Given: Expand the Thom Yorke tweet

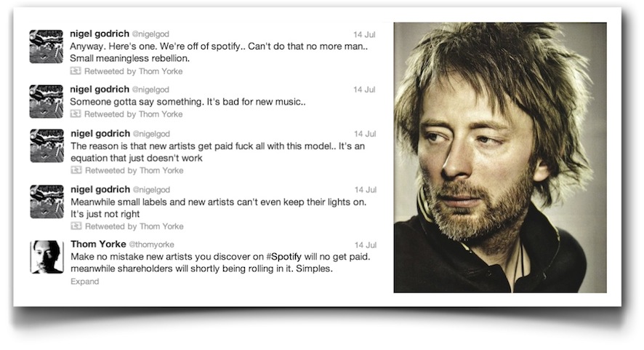Looking at the screenshot, I should tap(84, 282).
